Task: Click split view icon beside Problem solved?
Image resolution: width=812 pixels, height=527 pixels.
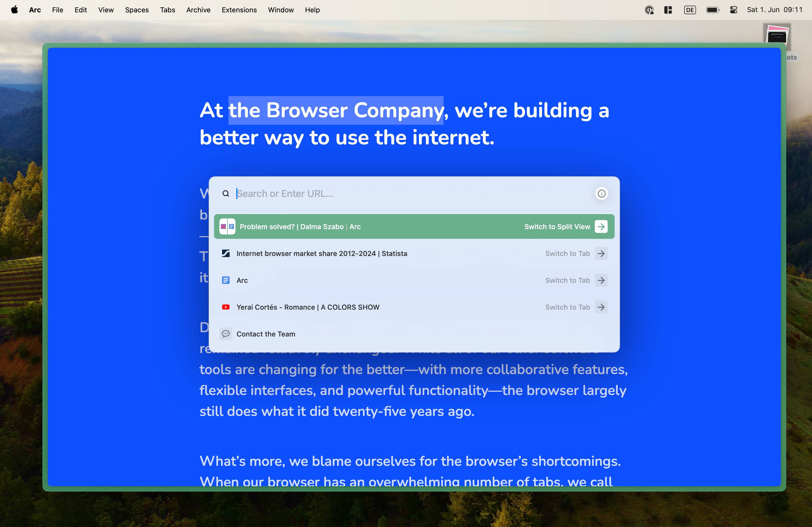Action: tap(227, 227)
